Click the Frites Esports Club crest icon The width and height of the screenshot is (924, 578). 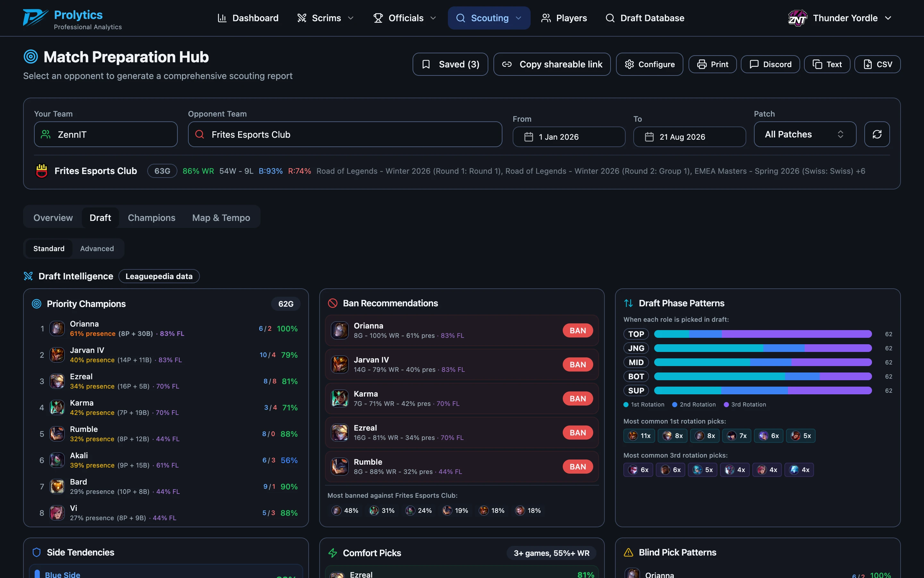point(42,171)
